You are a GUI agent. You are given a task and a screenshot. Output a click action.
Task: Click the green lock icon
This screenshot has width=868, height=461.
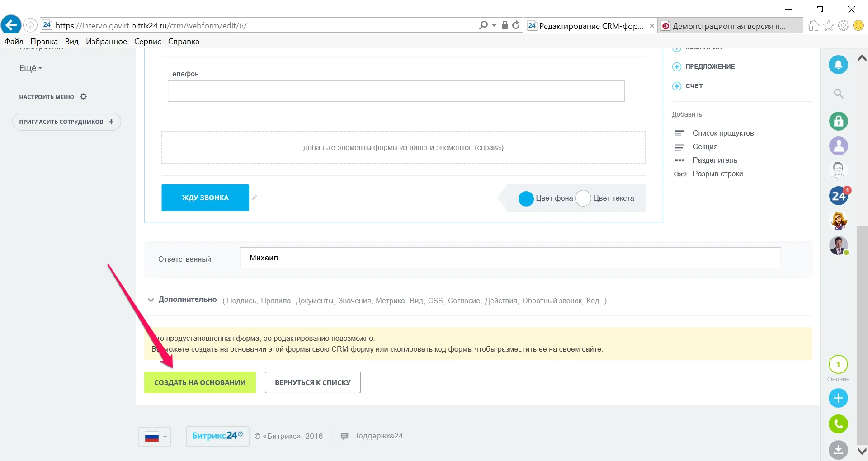pos(838,121)
